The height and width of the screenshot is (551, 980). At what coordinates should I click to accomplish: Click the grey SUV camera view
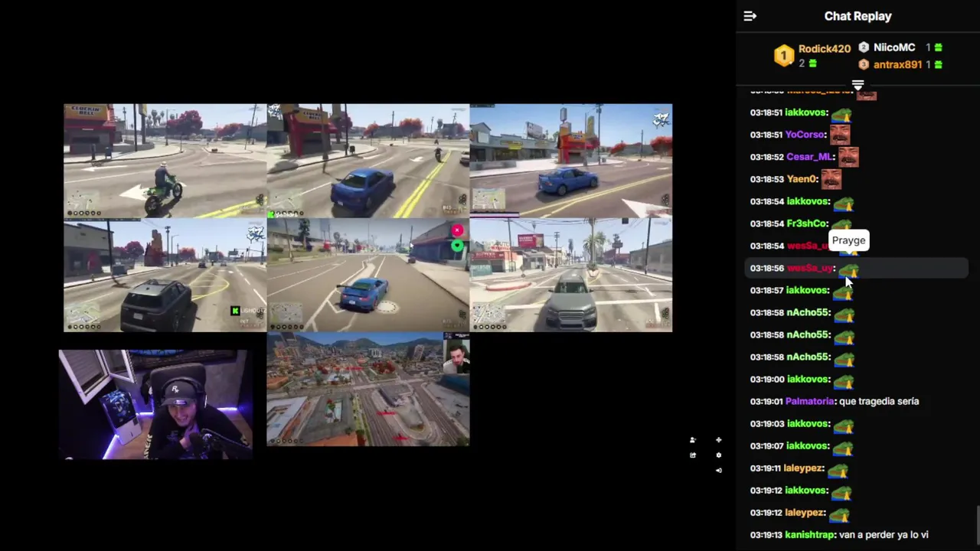[x=571, y=275]
